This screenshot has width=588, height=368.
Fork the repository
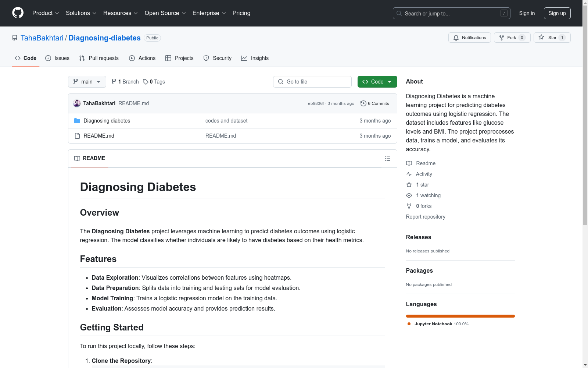[x=512, y=38]
